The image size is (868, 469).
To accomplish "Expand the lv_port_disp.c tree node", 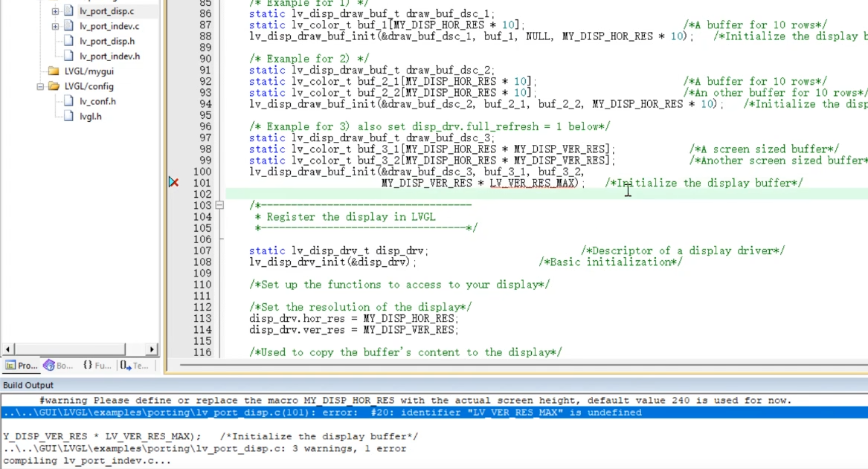I will coord(55,11).
